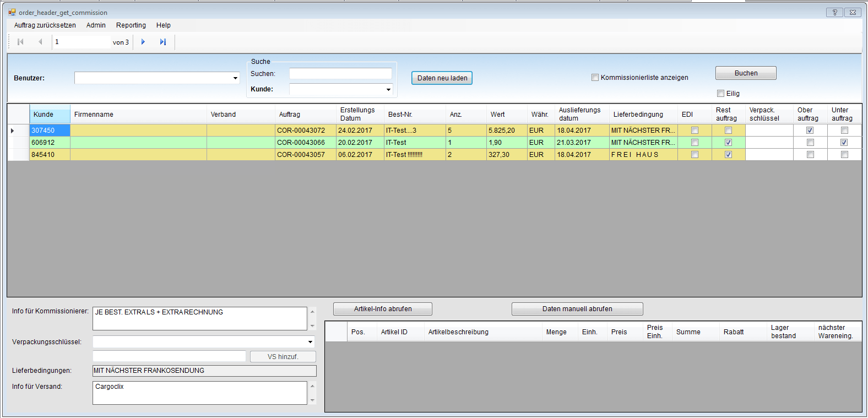This screenshot has width=868, height=418.
Task: Enable Kommissionierliste anzeigen checkbox
Action: click(595, 78)
